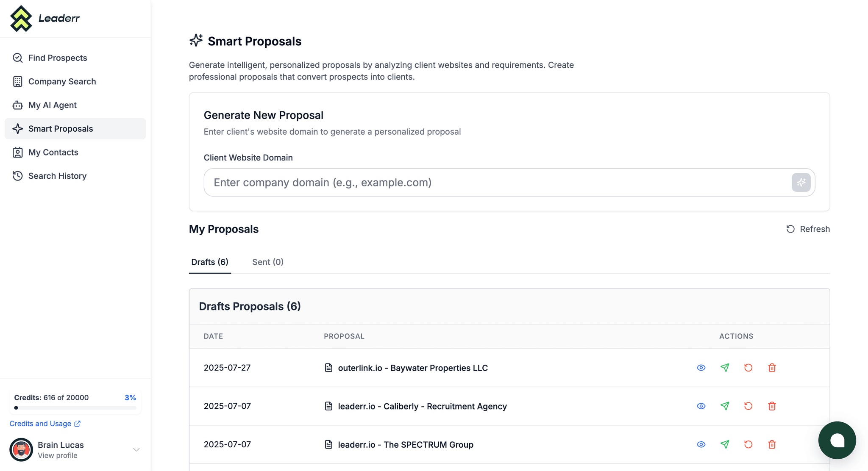Regenerate the leaderr.io Caliberly Recruitment Agency proposal
This screenshot has width=868, height=471.
tap(748, 406)
